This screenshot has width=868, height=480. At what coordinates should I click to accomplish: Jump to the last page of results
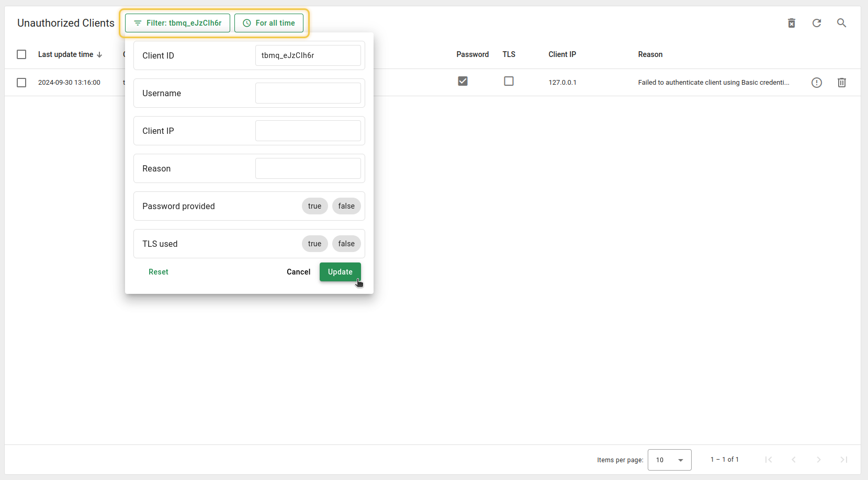coord(843,460)
